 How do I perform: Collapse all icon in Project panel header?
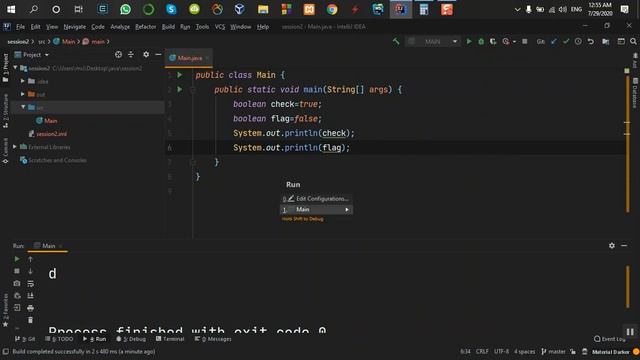click(131, 54)
